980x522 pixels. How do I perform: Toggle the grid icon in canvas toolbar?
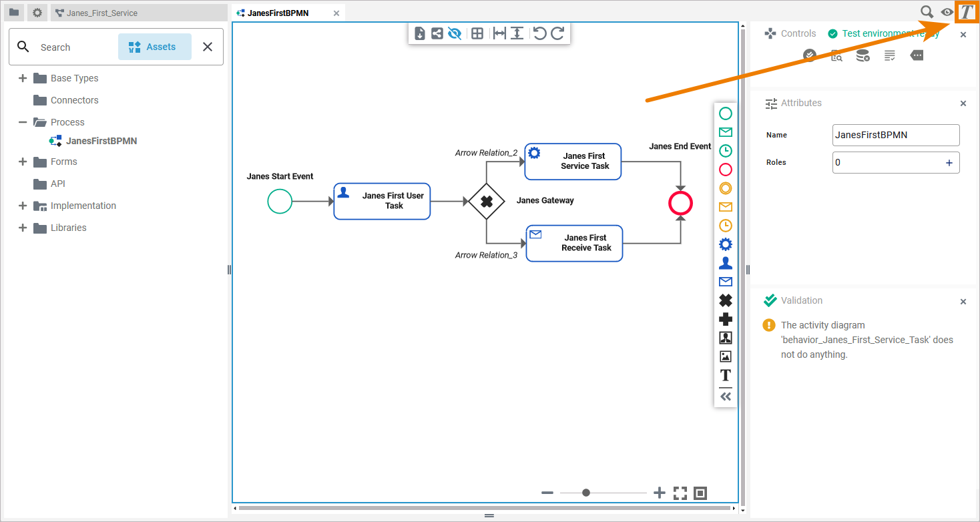click(x=477, y=33)
